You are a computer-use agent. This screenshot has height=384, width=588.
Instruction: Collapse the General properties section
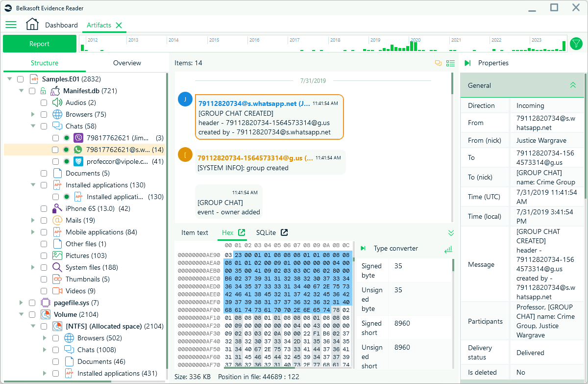pyautogui.click(x=573, y=85)
